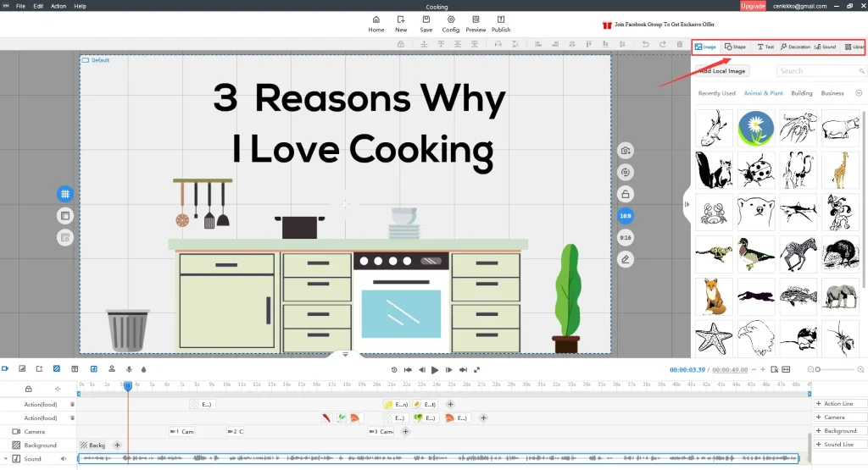
Task: Click the canvas screenshot camera icon
Action: click(x=626, y=150)
